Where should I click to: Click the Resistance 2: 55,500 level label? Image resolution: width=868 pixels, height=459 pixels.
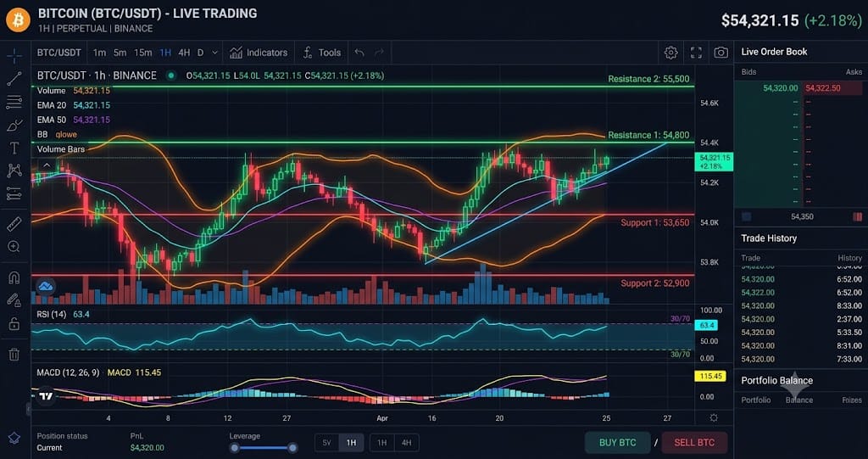[x=648, y=79]
